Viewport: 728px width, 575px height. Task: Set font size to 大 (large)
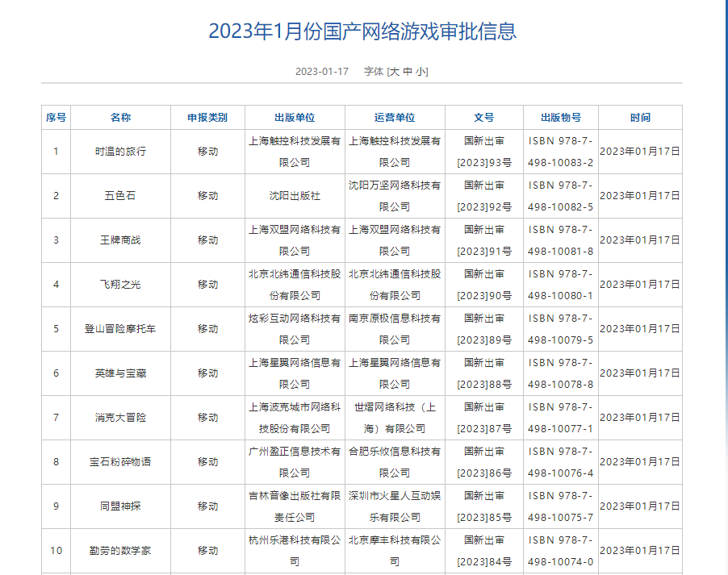395,72
